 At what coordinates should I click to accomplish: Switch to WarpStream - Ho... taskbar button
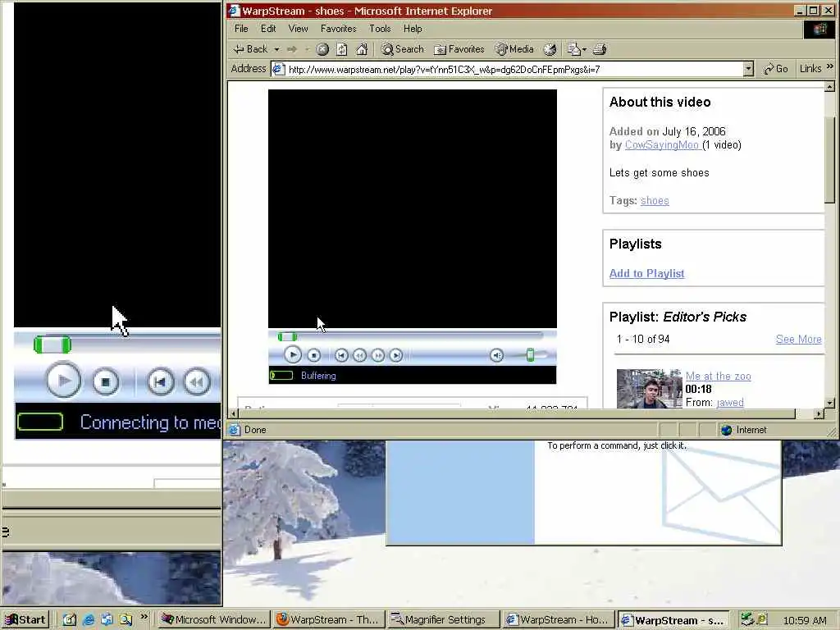558,620
